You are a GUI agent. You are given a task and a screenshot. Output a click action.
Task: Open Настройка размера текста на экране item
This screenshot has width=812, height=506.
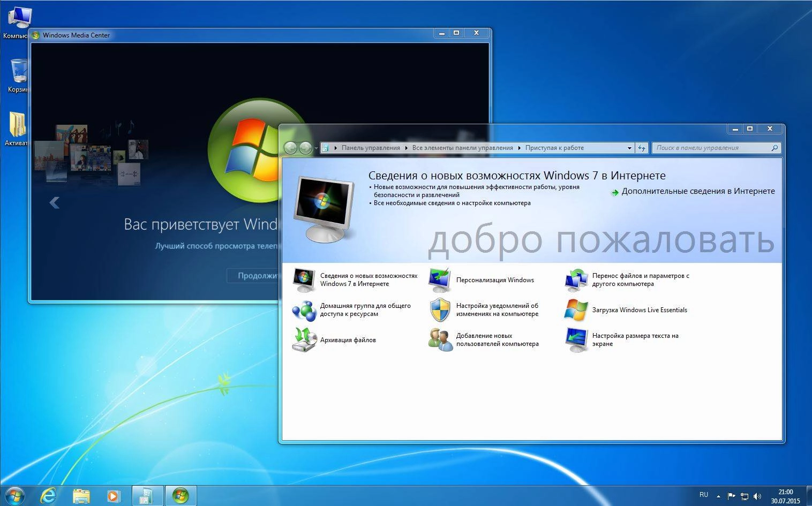(622, 339)
